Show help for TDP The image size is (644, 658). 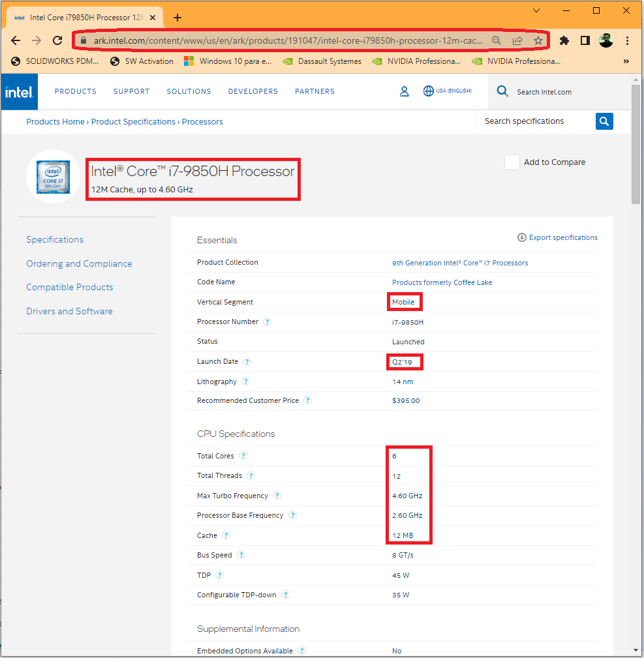click(x=220, y=575)
